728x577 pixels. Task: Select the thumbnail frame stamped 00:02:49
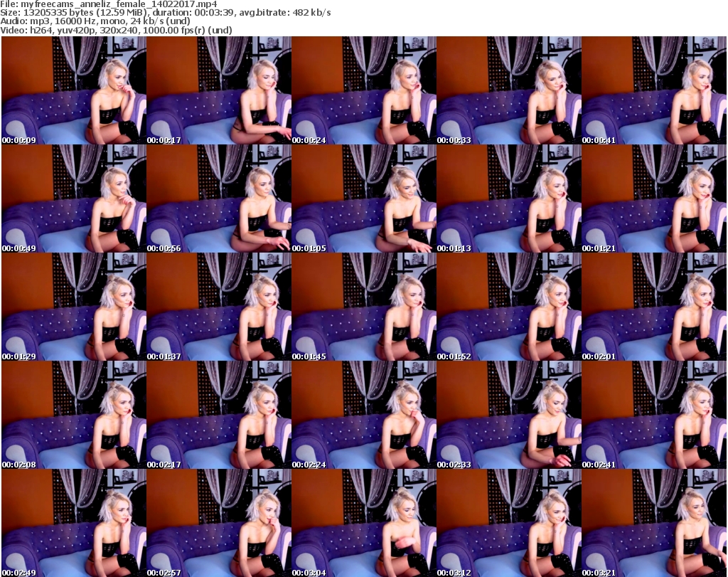pyautogui.click(x=74, y=523)
